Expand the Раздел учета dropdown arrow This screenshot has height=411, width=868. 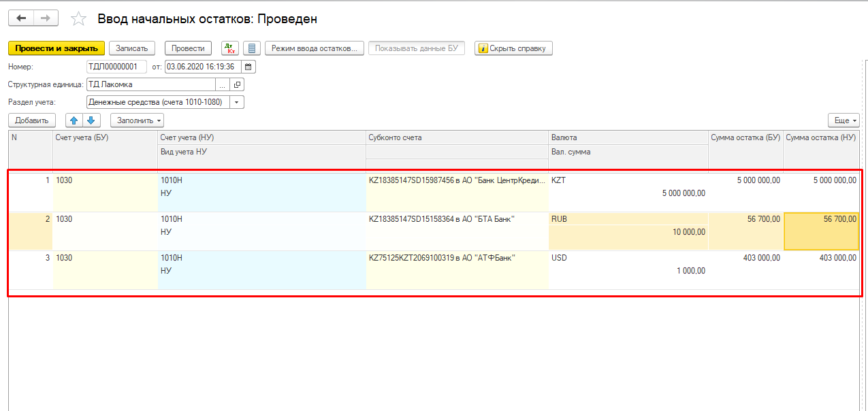coord(237,102)
